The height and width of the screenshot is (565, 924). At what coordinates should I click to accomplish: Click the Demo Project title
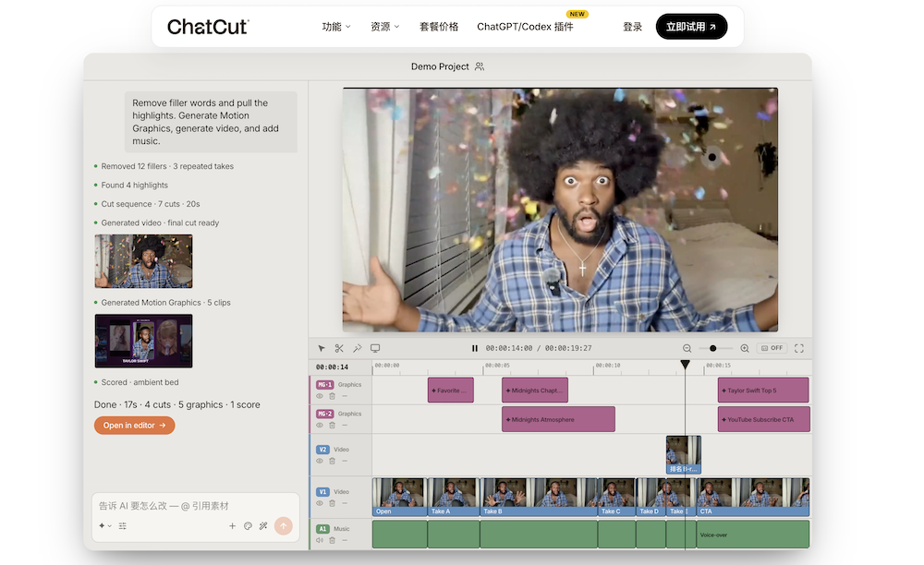[x=440, y=66]
